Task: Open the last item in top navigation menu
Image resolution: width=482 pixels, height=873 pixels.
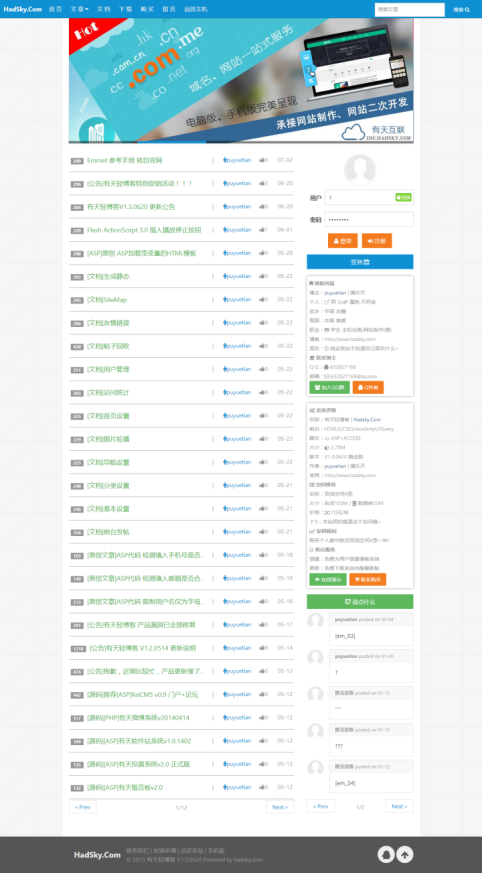Action: [195, 9]
